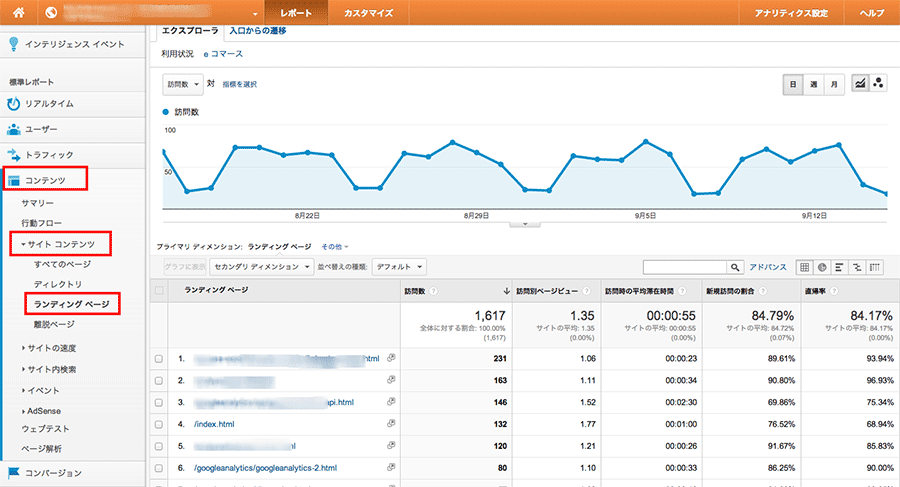
Task: Click the アドバンス advanced filter link
Action: click(x=769, y=267)
